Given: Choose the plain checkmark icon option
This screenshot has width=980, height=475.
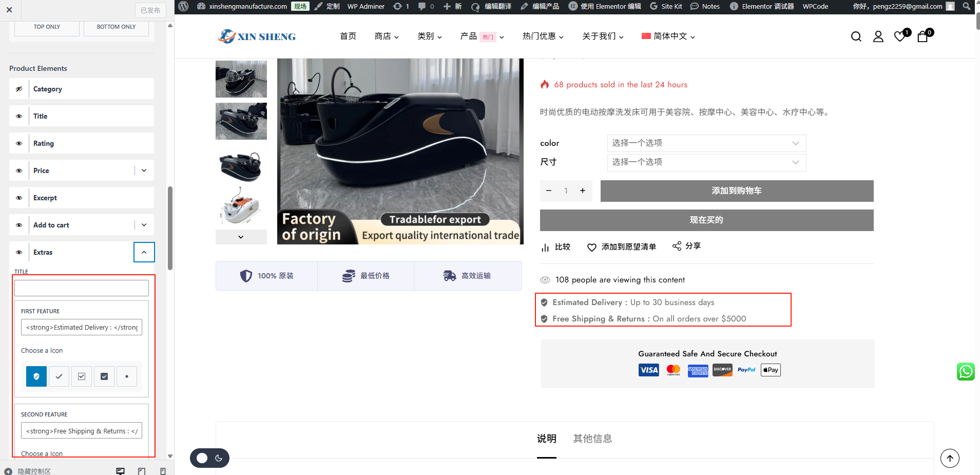Looking at the screenshot, I should click(x=59, y=376).
